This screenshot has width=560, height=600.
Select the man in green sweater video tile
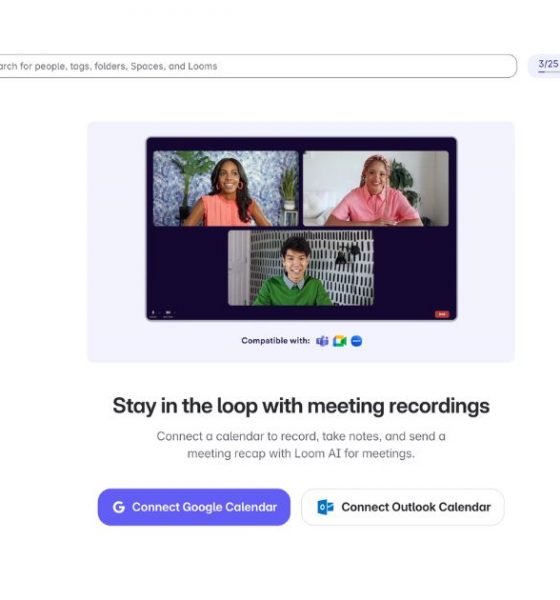click(x=301, y=267)
